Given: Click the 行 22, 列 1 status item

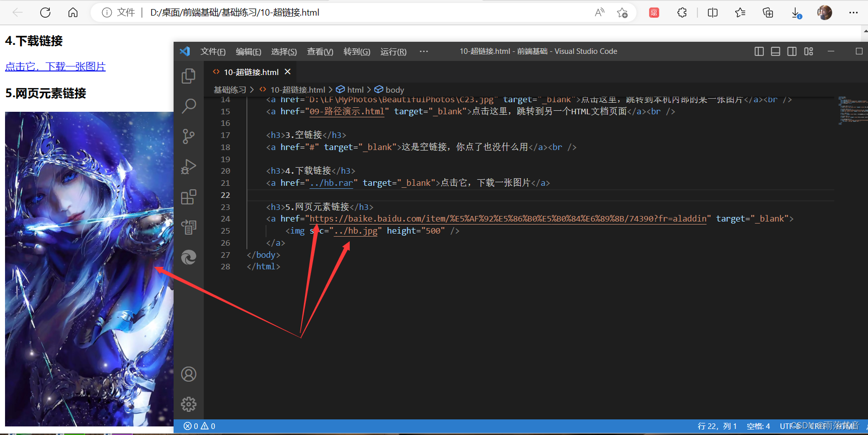Looking at the screenshot, I should [717, 426].
